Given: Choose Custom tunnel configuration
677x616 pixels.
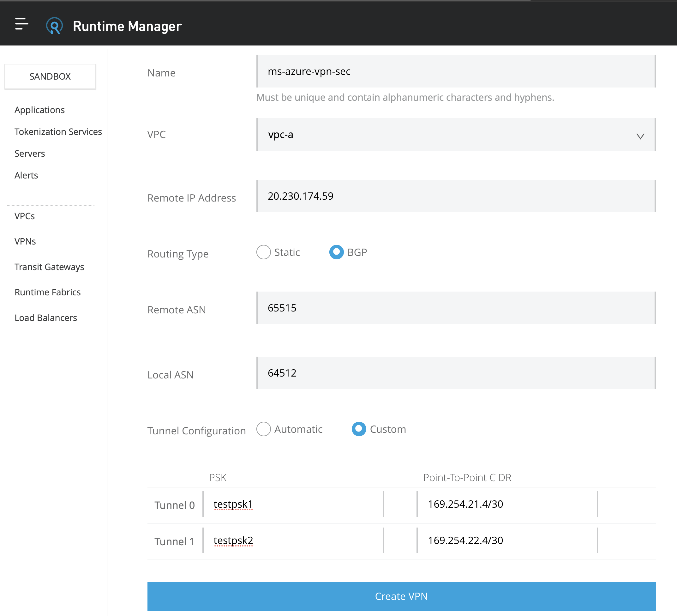Looking at the screenshot, I should point(359,429).
